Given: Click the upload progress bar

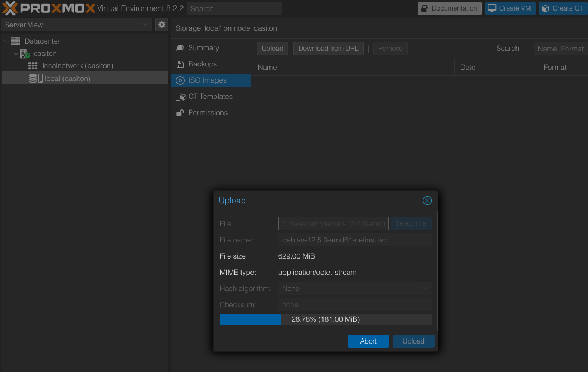Looking at the screenshot, I should pyautogui.click(x=325, y=319).
